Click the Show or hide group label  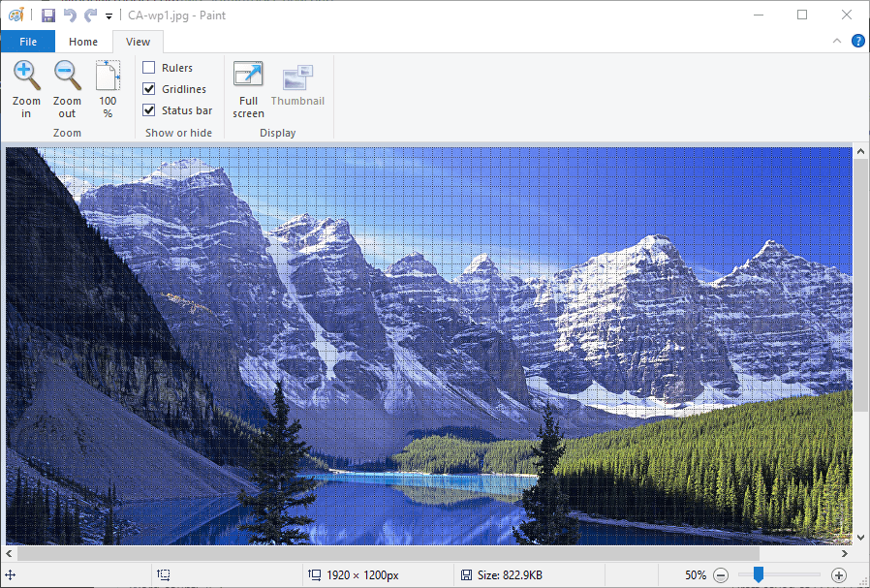point(178,133)
